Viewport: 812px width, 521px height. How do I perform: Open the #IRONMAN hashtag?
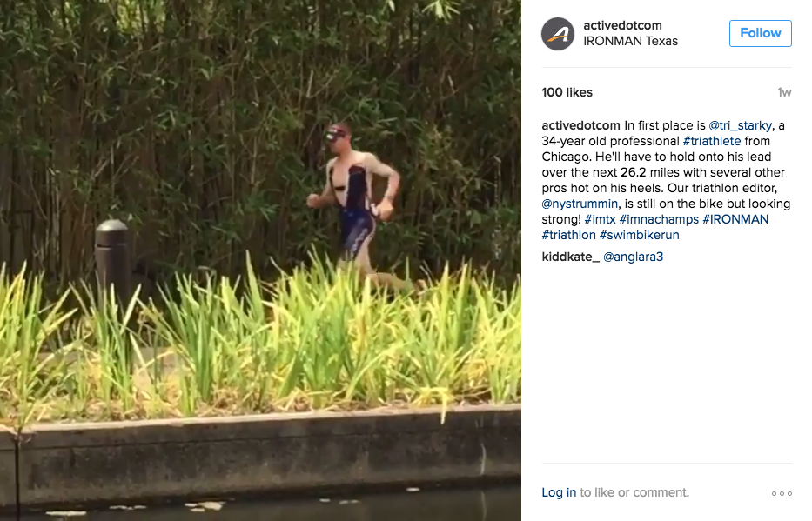[735, 219]
